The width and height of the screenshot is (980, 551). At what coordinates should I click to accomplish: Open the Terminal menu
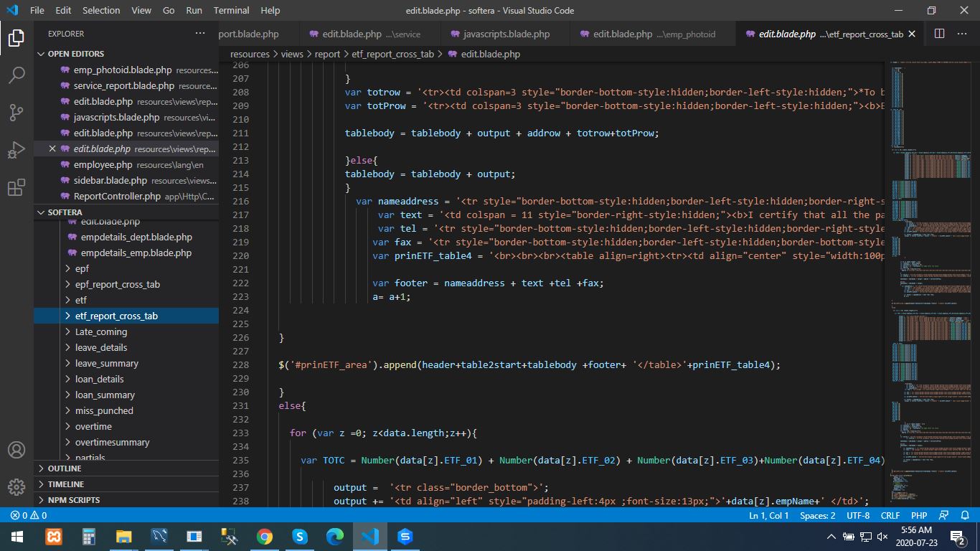(x=231, y=10)
